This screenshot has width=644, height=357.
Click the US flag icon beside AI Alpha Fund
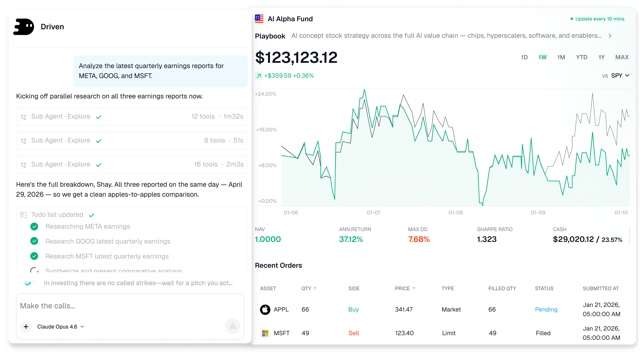pos(259,19)
